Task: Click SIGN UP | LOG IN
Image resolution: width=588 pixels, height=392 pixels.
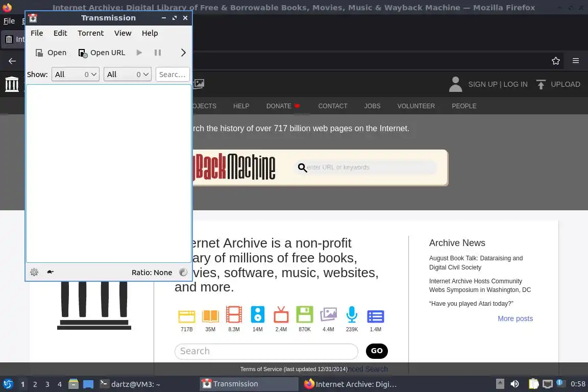Action: click(x=498, y=84)
